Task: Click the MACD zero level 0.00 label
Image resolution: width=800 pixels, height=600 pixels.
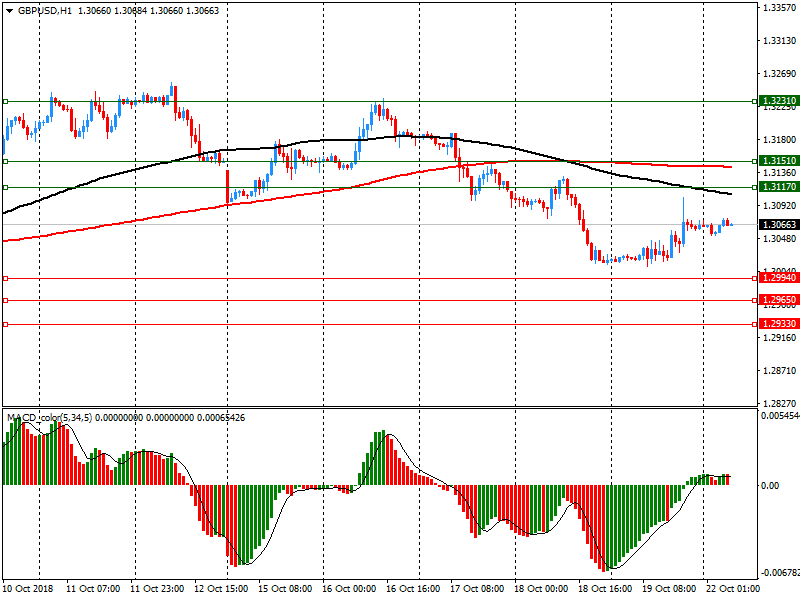Action: 770,486
